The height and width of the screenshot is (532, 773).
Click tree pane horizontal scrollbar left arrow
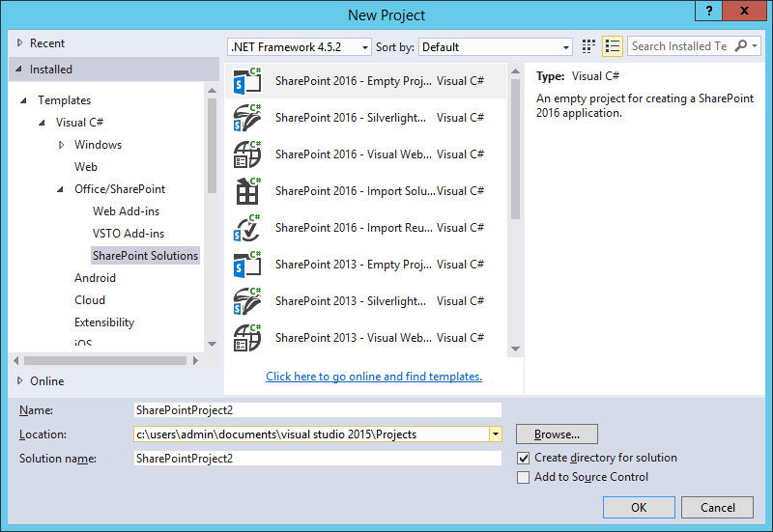16,360
